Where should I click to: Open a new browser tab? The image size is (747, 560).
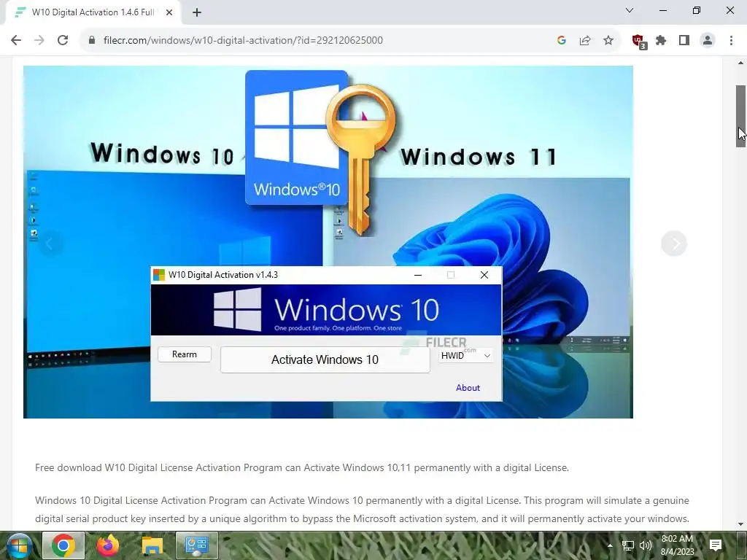tap(197, 12)
